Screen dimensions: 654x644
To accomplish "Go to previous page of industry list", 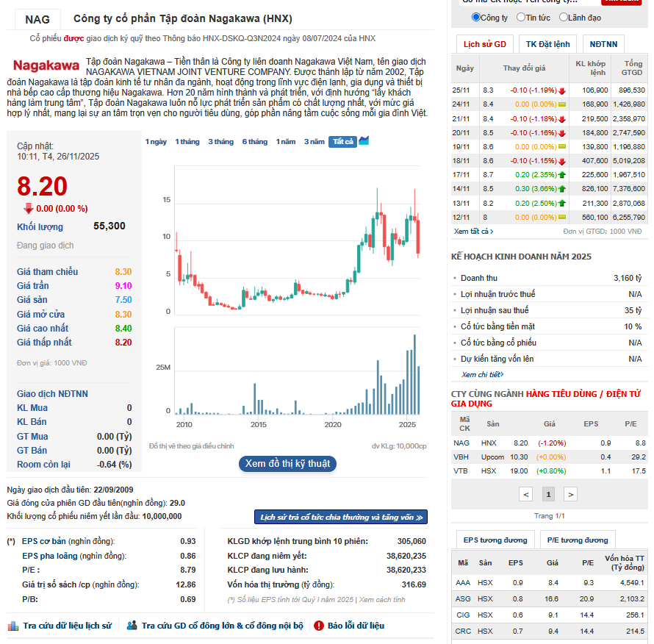I will tap(525, 495).
